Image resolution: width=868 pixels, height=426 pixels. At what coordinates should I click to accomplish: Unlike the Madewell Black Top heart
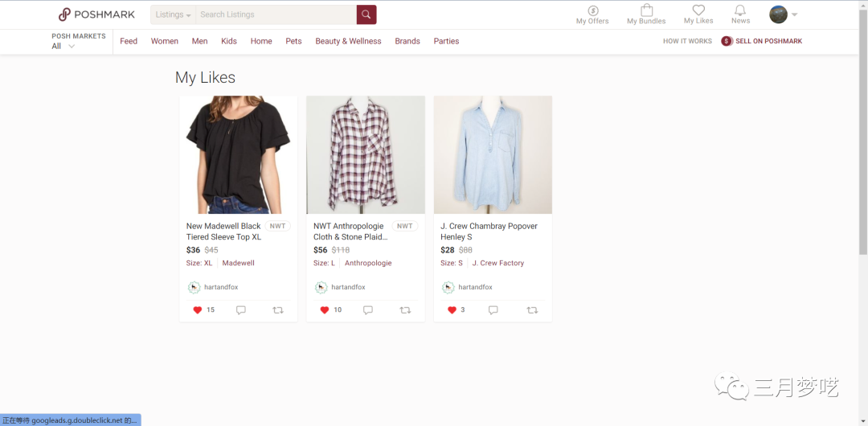tap(198, 310)
